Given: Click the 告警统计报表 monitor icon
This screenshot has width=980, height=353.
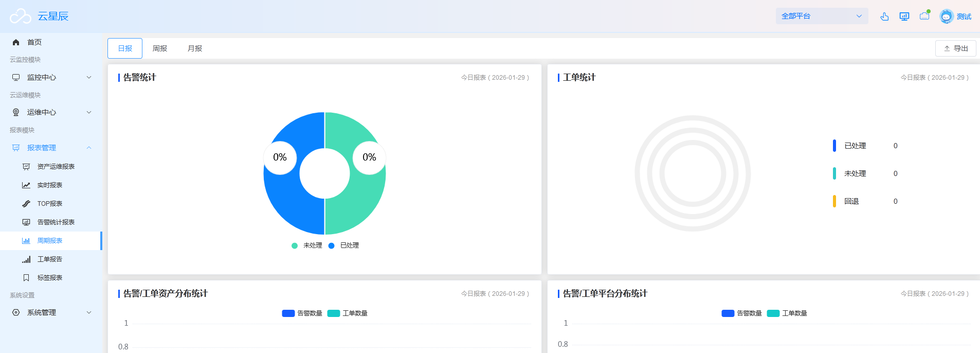Looking at the screenshot, I should pos(26,222).
